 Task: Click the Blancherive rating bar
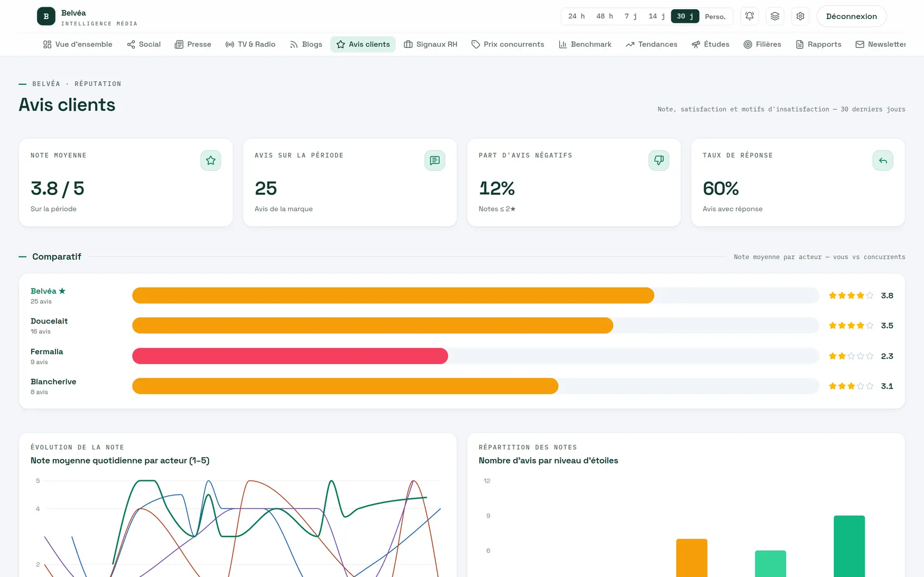tap(345, 386)
